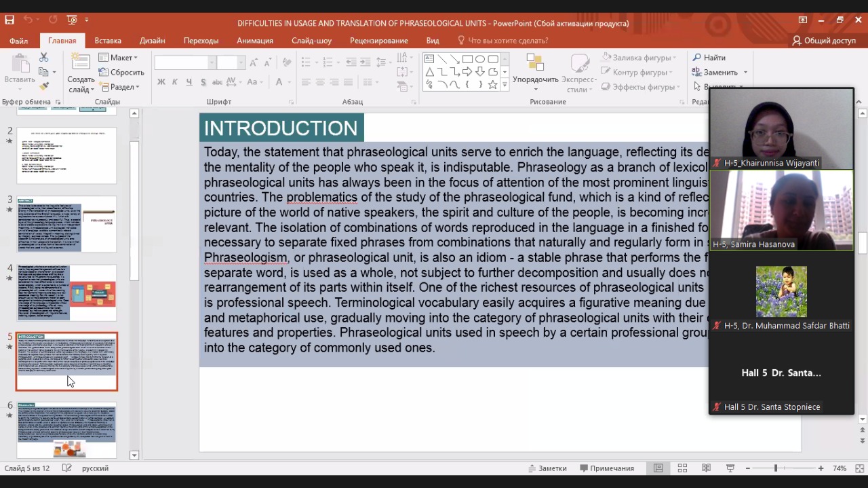Switch to reading view icon
Image resolution: width=868 pixels, height=488 pixels.
coord(706,468)
